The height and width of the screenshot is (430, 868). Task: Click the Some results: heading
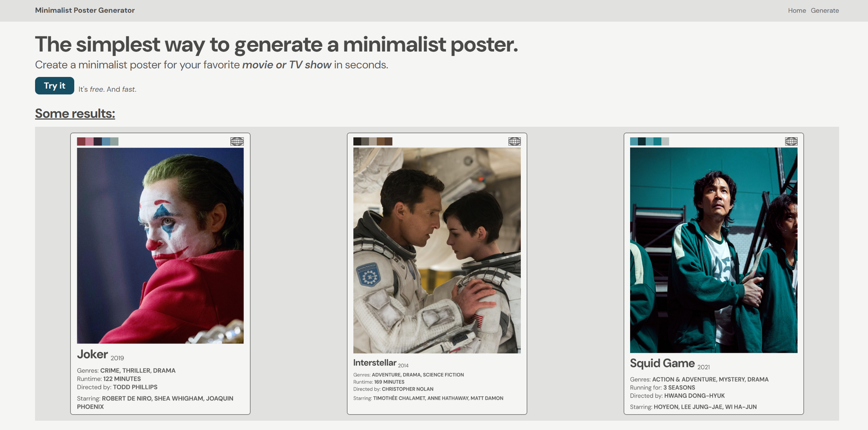(x=75, y=113)
